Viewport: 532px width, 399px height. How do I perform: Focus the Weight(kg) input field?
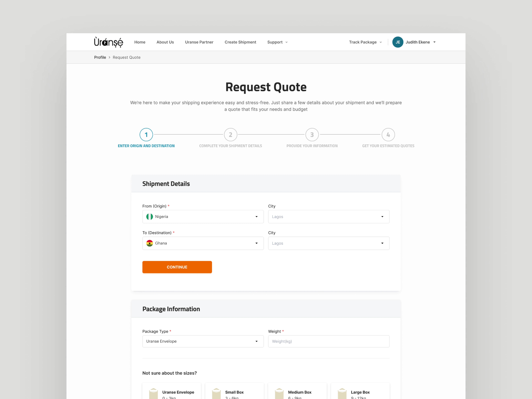tap(329, 341)
